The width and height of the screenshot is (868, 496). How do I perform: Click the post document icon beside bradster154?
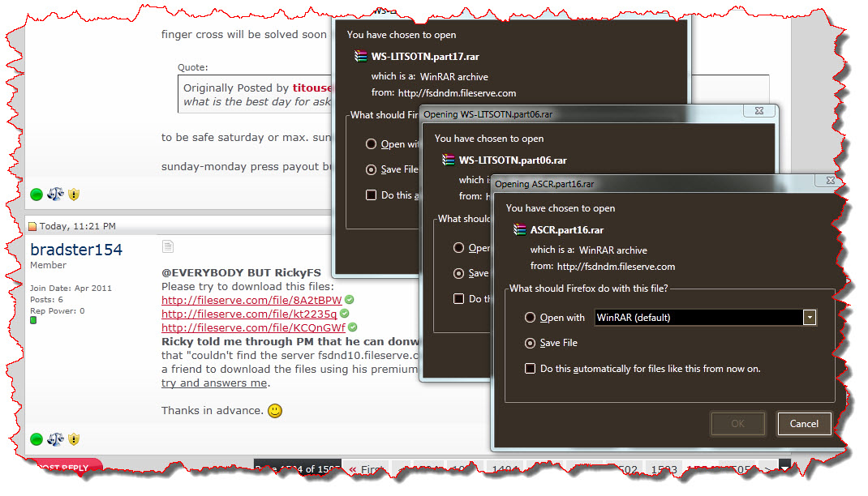point(168,246)
